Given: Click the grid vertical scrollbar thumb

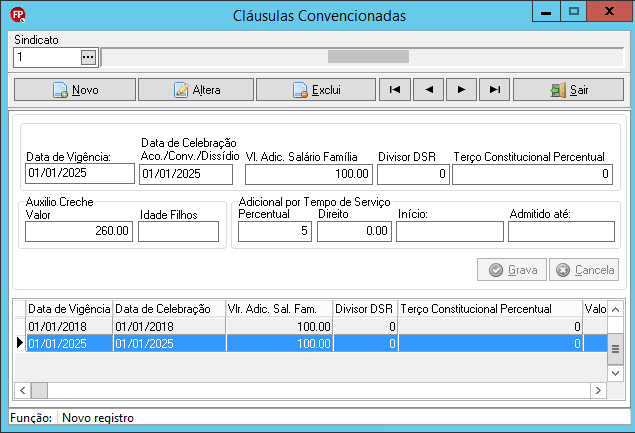Looking at the screenshot, I should (x=615, y=349).
